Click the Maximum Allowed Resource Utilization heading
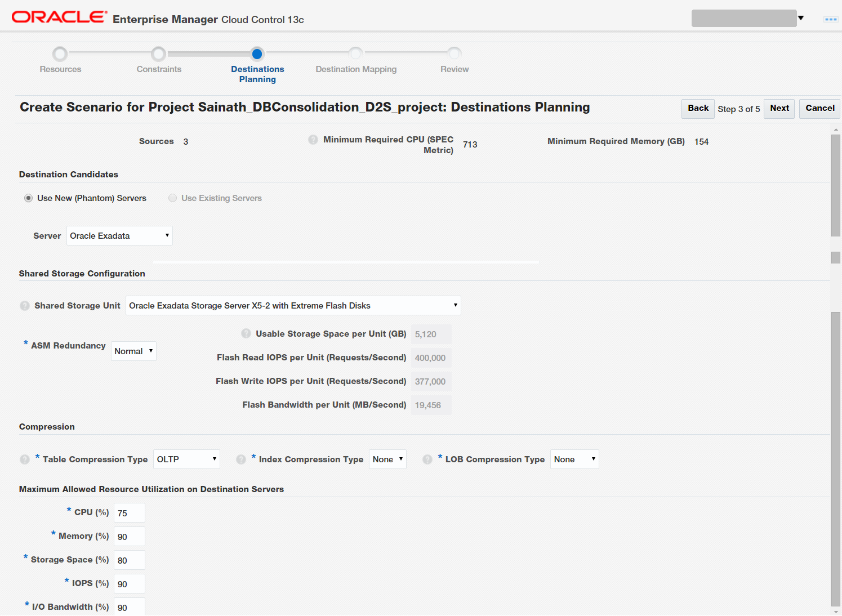 (152, 489)
